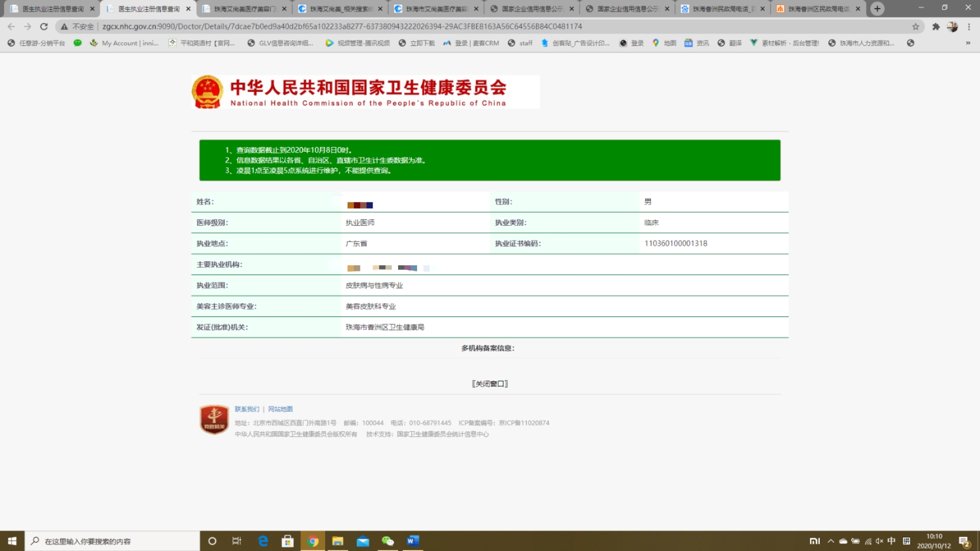Go forward in browser history

pos(28,27)
